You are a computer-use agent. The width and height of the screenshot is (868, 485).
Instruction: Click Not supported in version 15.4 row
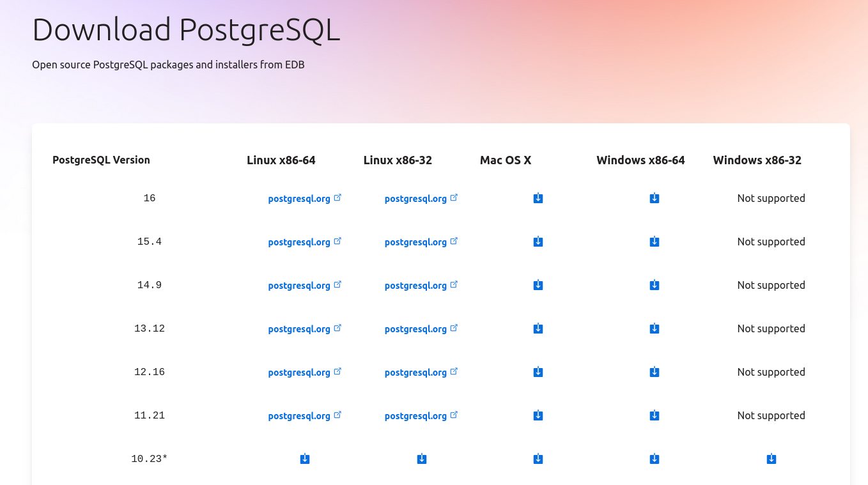tap(771, 242)
